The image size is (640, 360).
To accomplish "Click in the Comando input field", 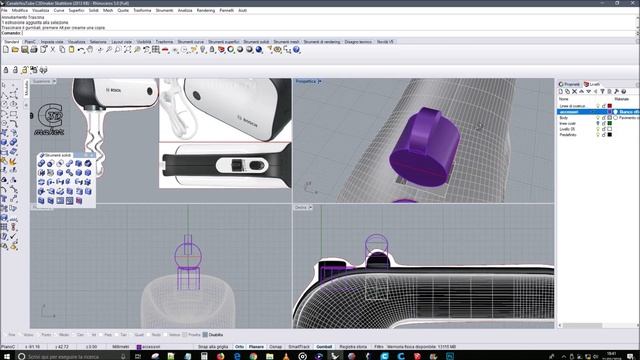I will [329, 33].
